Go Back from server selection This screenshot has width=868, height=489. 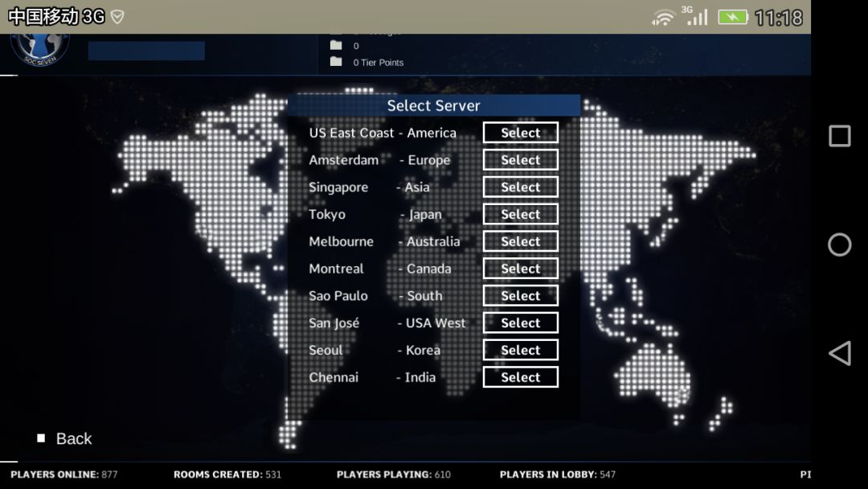pyautogui.click(x=64, y=438)
